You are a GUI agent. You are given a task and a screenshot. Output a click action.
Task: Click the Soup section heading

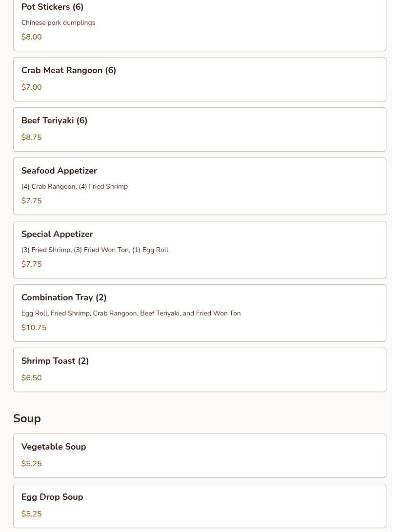click(x=27, y=418)
